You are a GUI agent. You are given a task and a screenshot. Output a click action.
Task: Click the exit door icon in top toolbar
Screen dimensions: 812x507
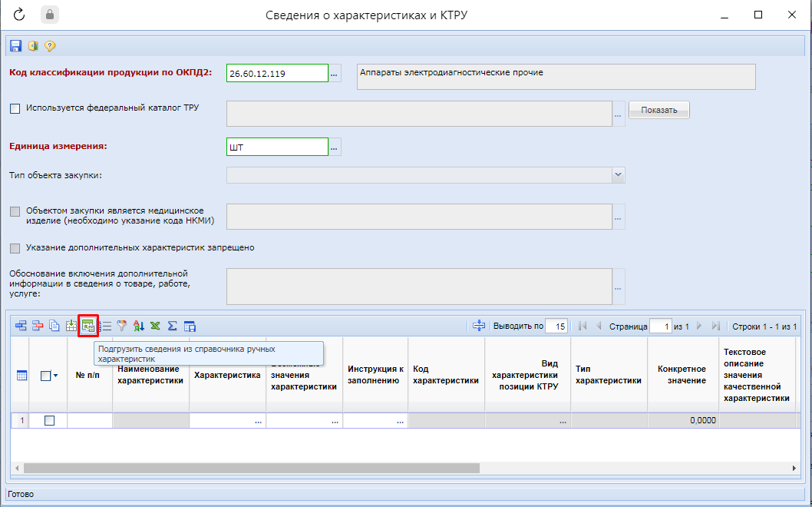[33, 46]
